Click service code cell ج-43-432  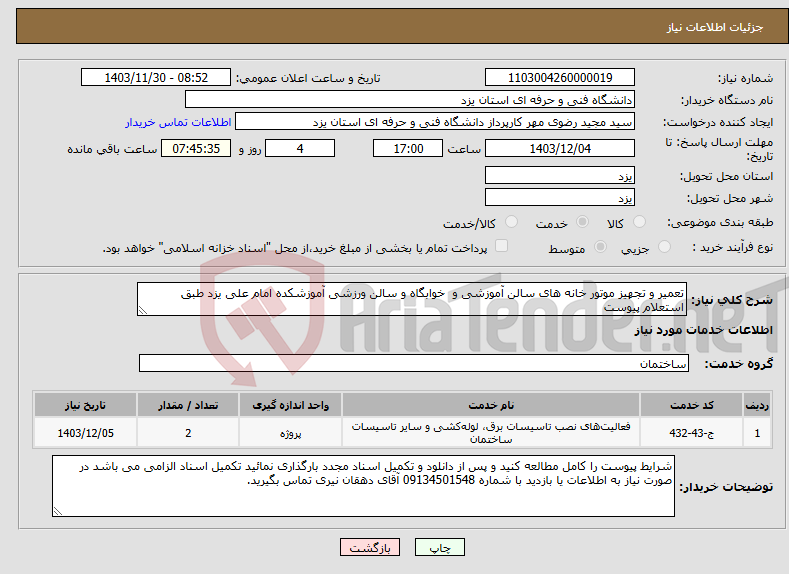click(x=692, y=433)
